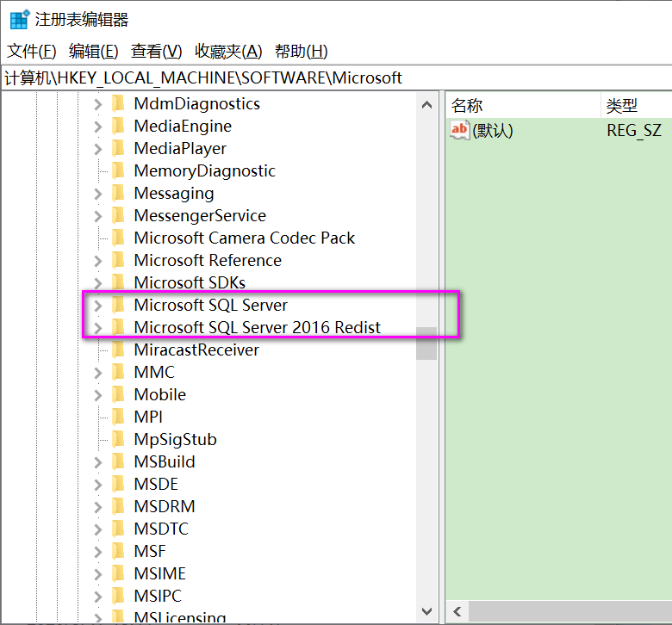The image size is (672, 625).
Task: Expand the Messaging key
Action: 98,194
